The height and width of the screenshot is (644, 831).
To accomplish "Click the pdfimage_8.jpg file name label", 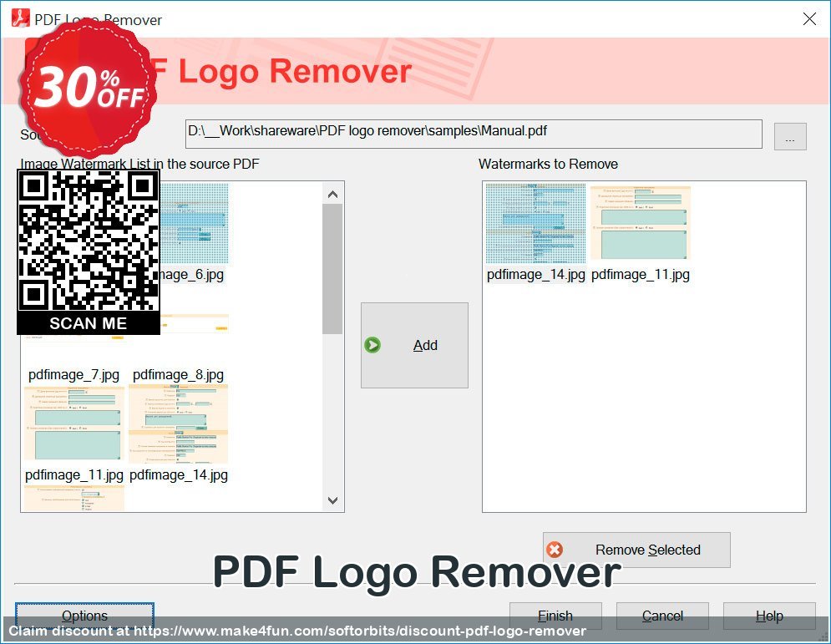I will coord(178,375).
